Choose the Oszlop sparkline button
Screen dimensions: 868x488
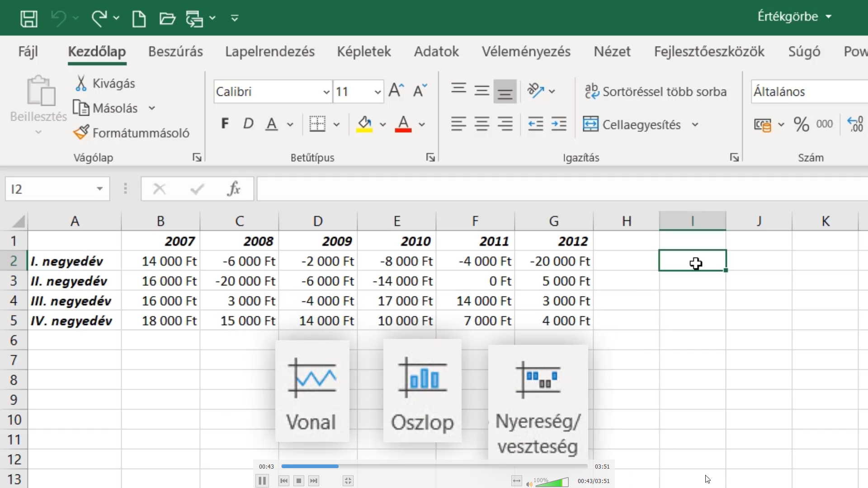click(x=422, y=391)
